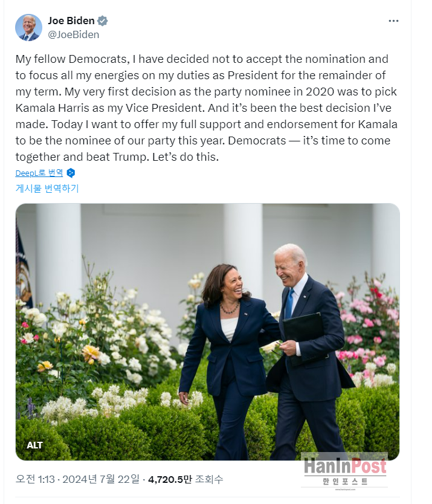Open the attached rose garden photo
Viewport: 432px width, 504px height.
pyautogui.click(x=207, y=331)
